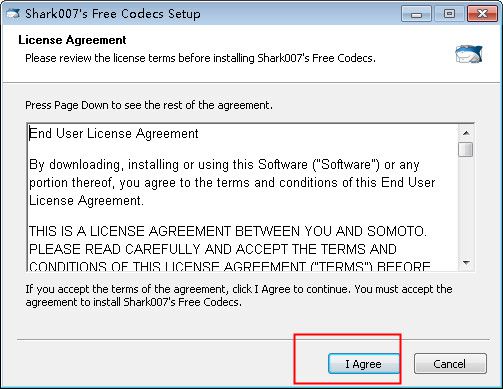Click the 'Please review the license terms' subtitle
This screenshot has height=389, width=503.
[x=200, y=58]
